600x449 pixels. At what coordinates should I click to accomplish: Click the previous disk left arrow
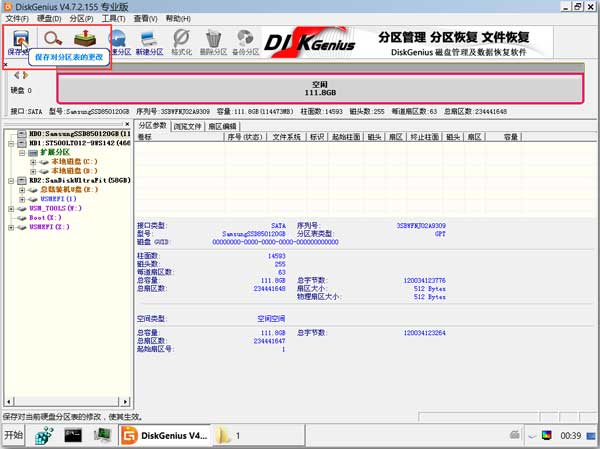click(16, 75)
